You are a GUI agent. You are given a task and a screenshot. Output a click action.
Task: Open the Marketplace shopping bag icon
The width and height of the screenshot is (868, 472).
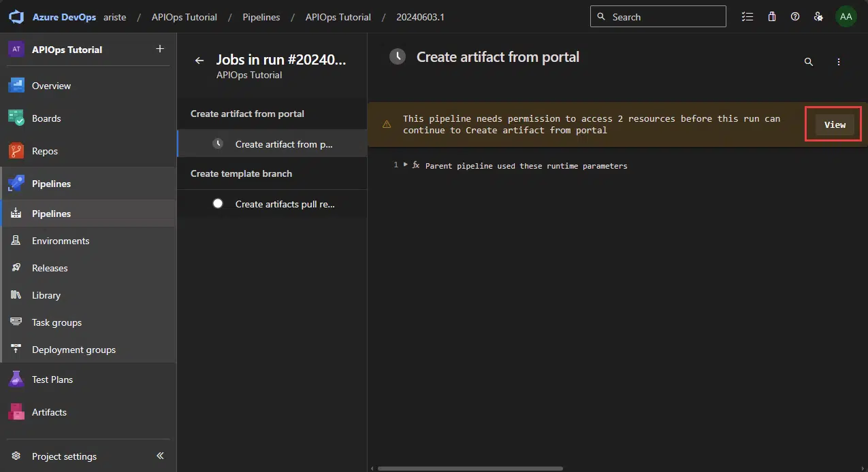[771, 17]
